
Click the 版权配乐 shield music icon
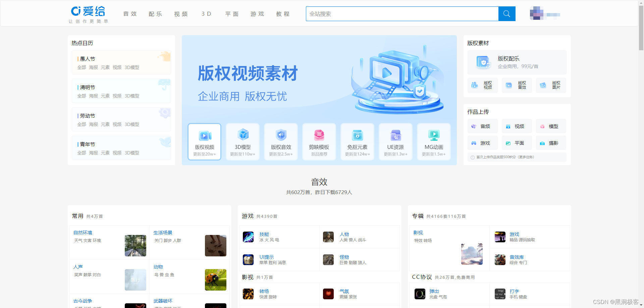483,62
